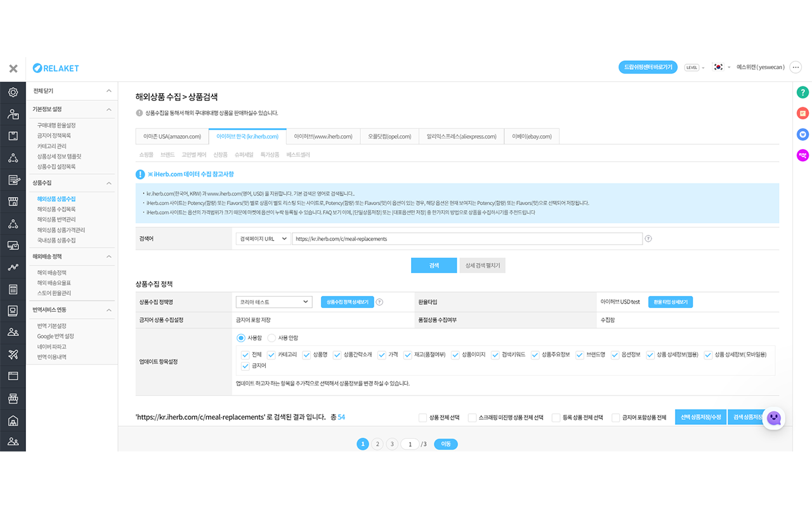Click the calculator icon in left sidebar

(13, 290)
